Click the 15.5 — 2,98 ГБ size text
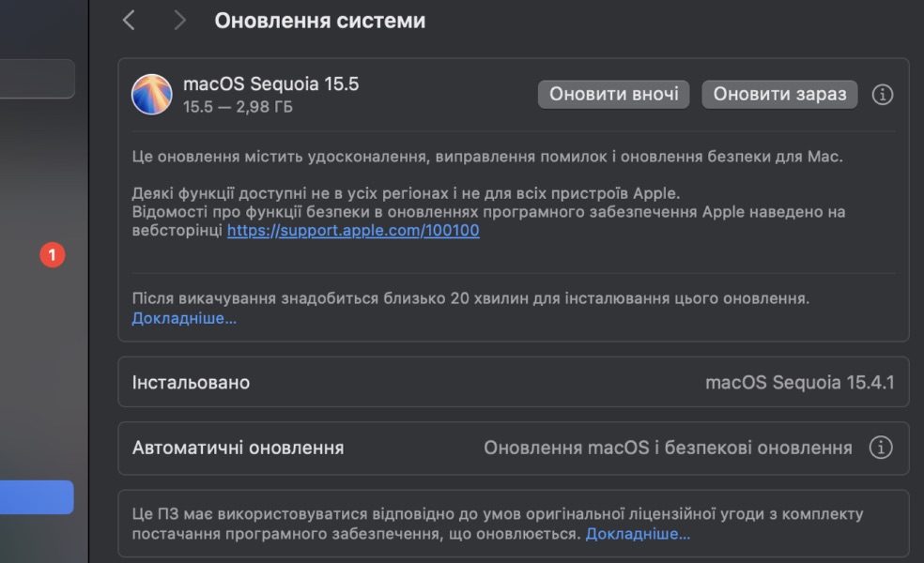Screen dimensions: 924x563 pos(239,107)
